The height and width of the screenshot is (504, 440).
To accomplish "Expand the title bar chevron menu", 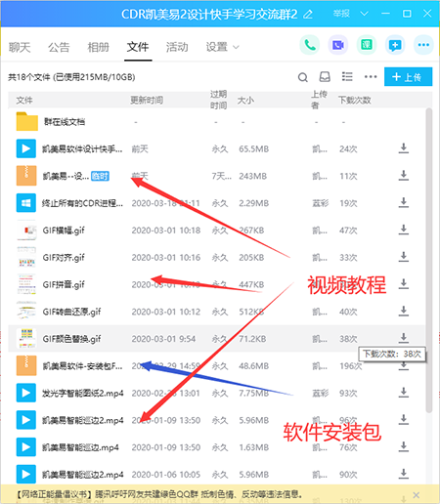I will click(x=365, y=14).
